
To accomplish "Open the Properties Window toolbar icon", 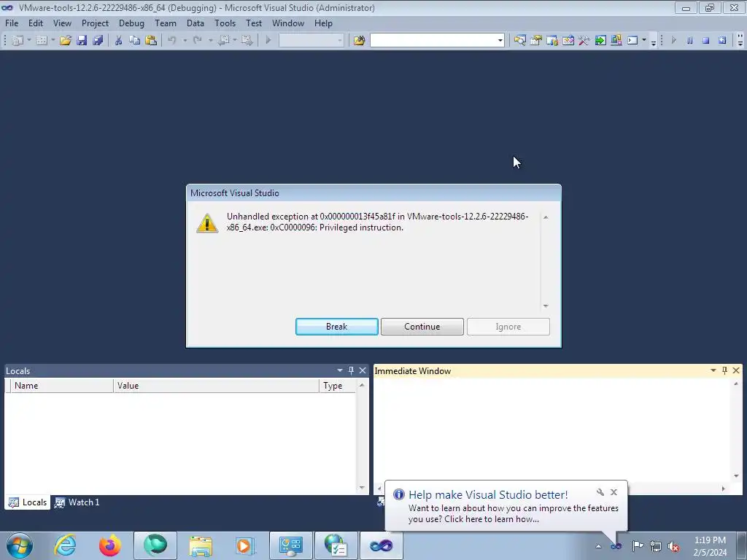I will pyautogui.click(x=536, y=41).
